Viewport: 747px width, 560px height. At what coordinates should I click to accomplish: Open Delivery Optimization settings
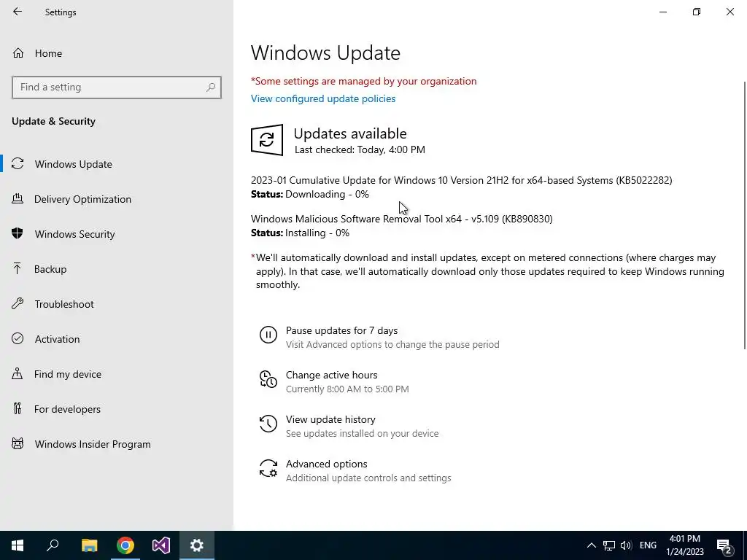117,199
